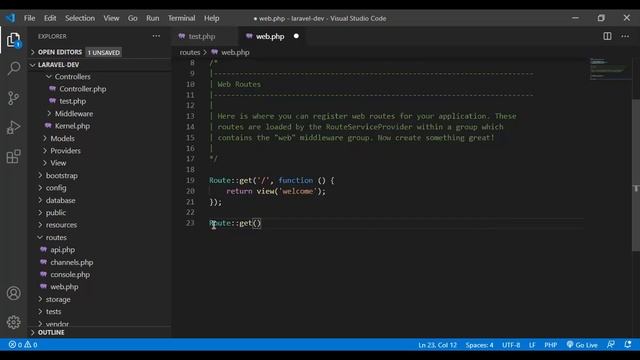Open Controller.php in the explorer

(82, 89)
